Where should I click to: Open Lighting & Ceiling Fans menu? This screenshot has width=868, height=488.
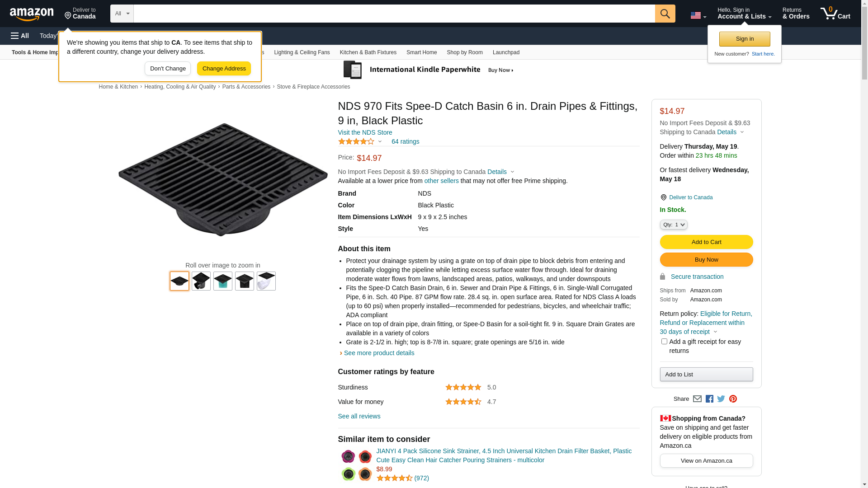click(302, 52)
